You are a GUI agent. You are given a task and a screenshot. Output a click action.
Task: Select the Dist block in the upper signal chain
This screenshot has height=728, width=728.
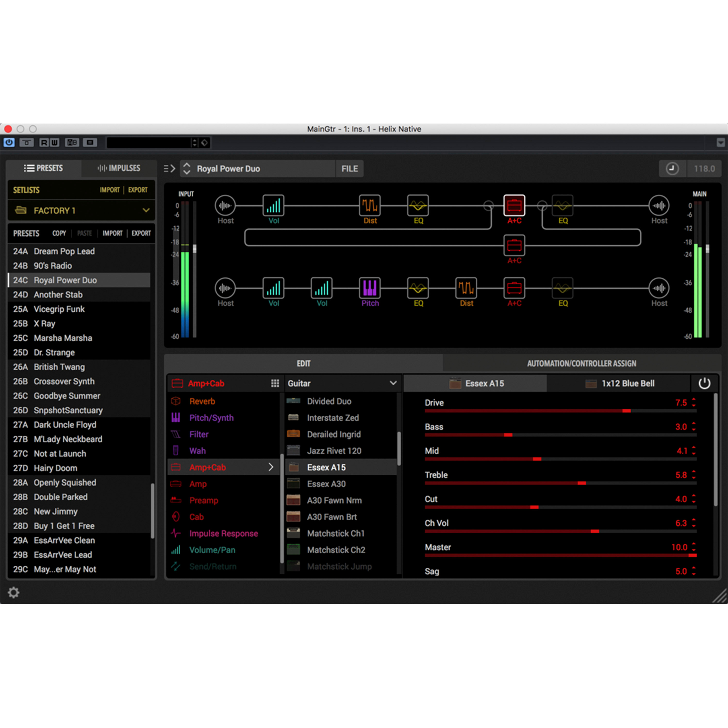pyautogui.click(x=370, y=206)
